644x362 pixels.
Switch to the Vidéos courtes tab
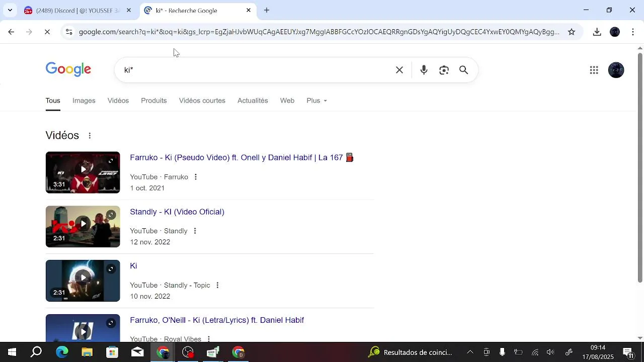[202, 101]
